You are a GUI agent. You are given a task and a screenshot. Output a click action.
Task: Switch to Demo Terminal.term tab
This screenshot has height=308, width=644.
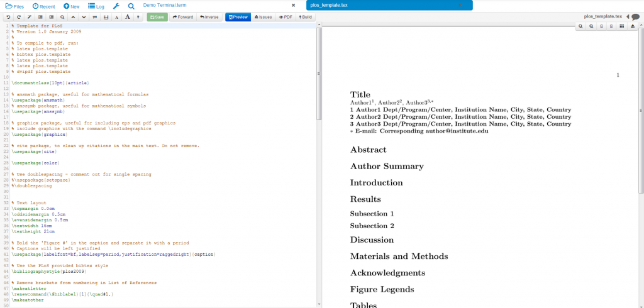point(165,5)
